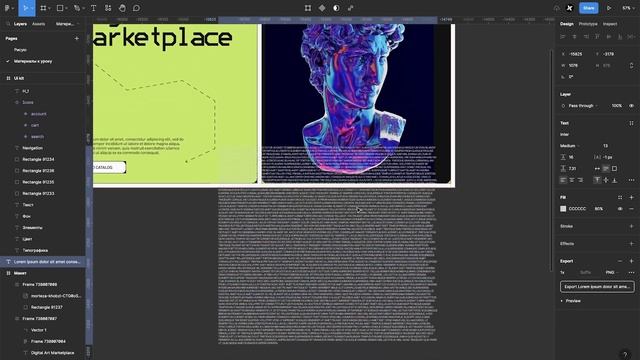Select the Comment tool
This screenshot has width=640, height=360.
[x=136, y=8]
